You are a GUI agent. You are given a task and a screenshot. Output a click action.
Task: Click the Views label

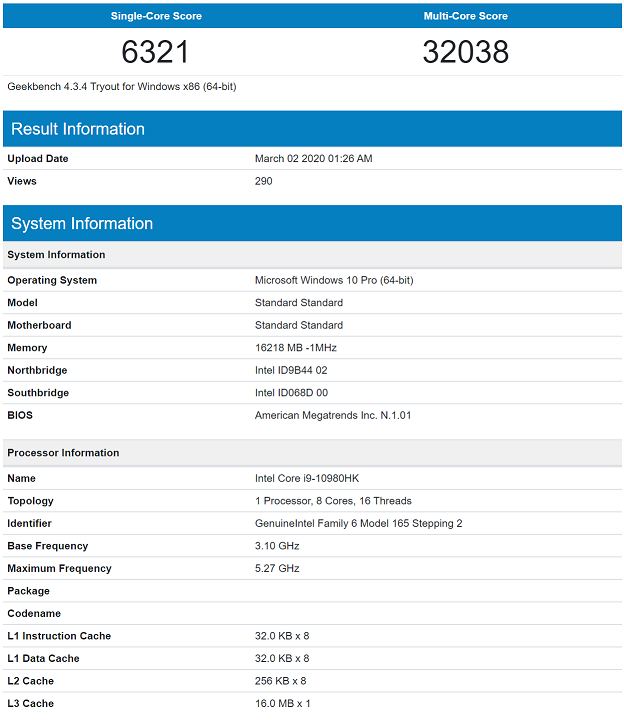pos(22,181)
